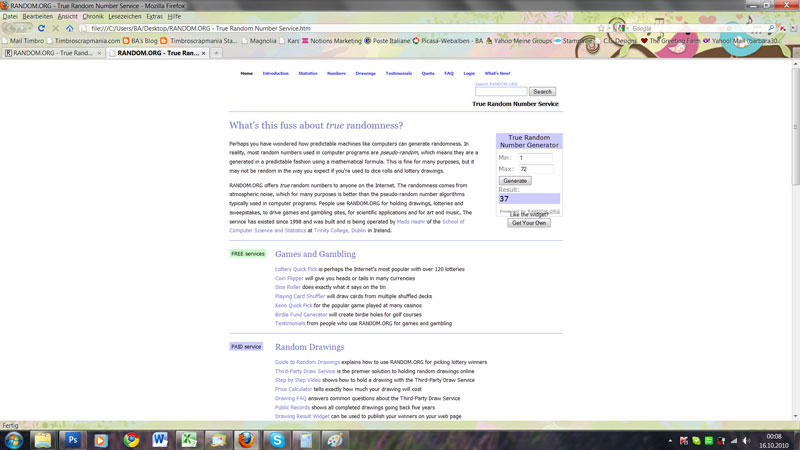Open the Google search engine selector

tap(621, 28)
